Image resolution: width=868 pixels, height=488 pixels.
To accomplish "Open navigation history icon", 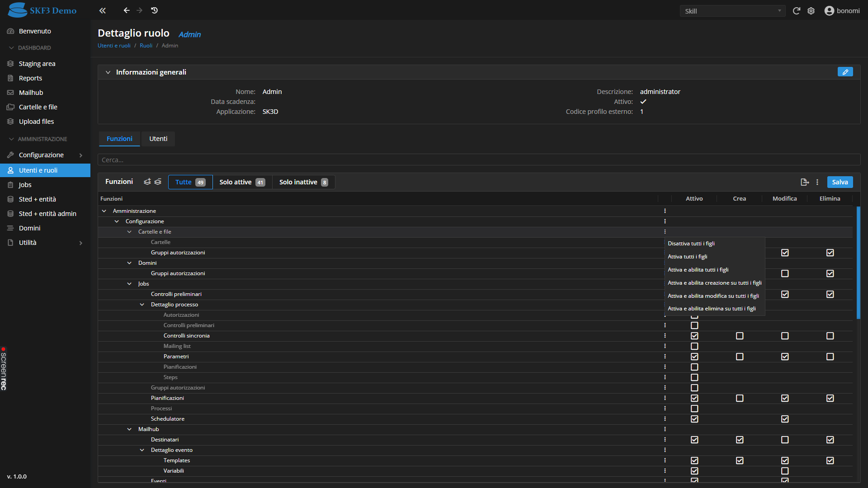I will click(154, 10).
